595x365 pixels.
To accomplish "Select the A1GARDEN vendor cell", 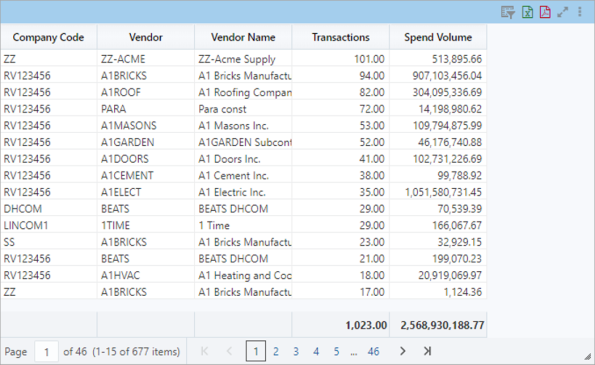I will (146, 142).
